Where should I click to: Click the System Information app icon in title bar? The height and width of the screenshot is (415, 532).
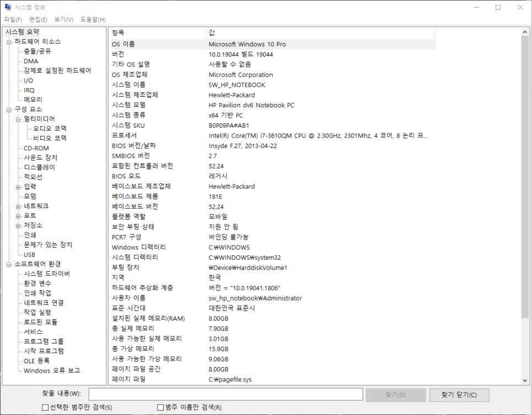pos(8,7)
